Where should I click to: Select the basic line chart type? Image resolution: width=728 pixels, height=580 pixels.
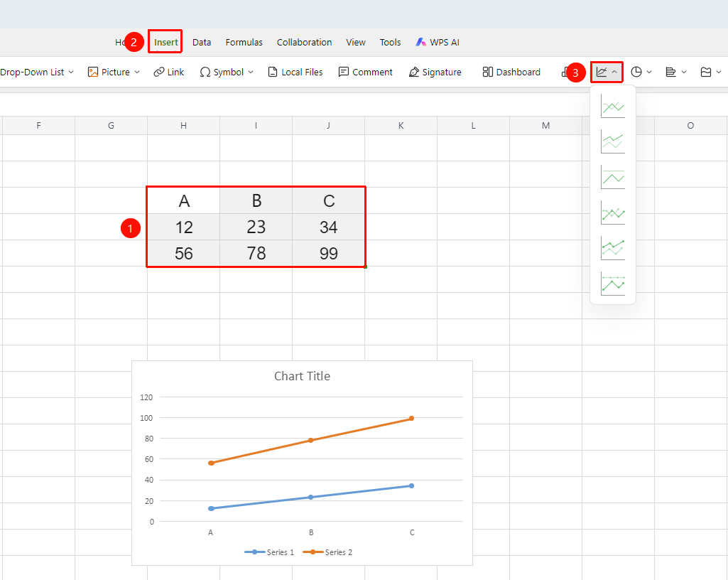point(612,106)
